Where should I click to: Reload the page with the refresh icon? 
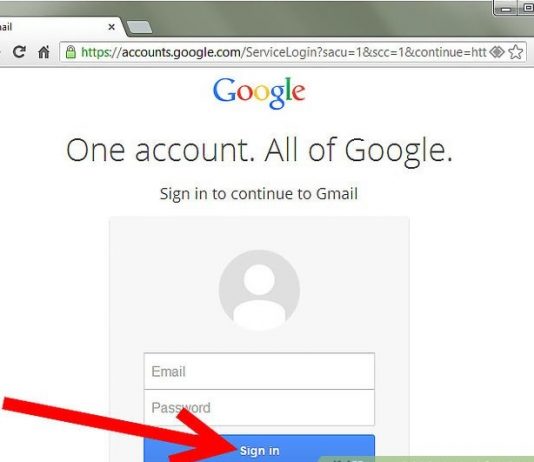pos(19,52)
